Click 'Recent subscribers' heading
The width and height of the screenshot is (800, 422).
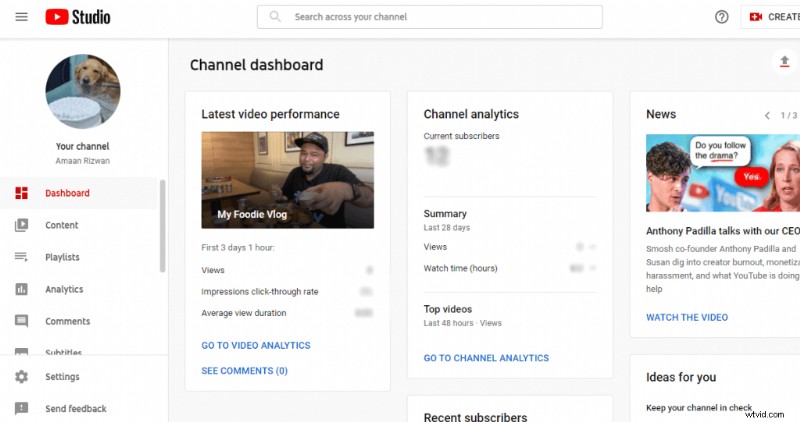[475, 417]
